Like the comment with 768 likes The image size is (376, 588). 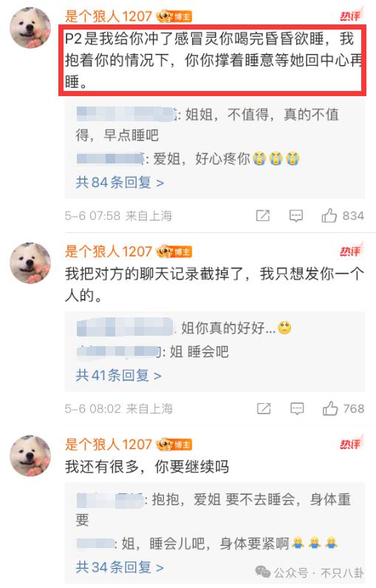click(330, 408)
